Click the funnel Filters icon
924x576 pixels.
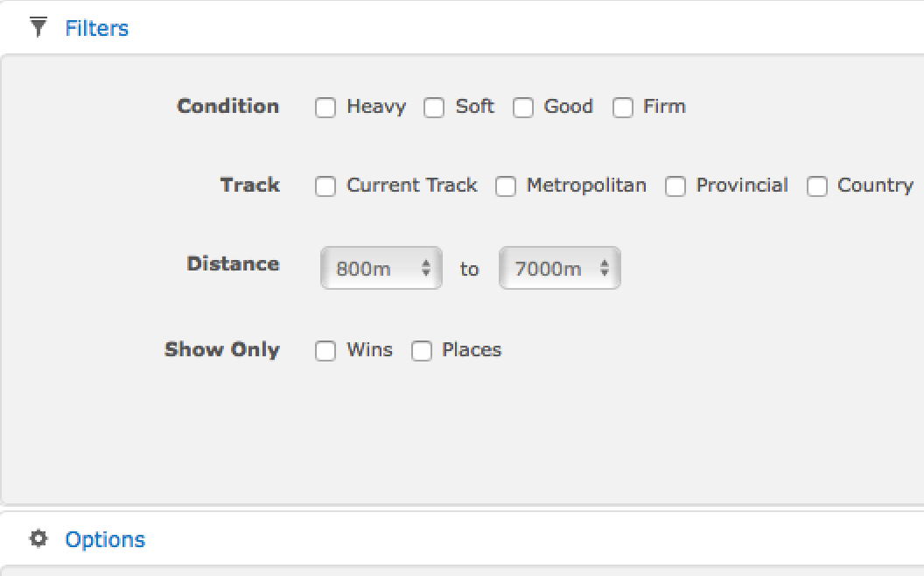click(x=38, y=28)
